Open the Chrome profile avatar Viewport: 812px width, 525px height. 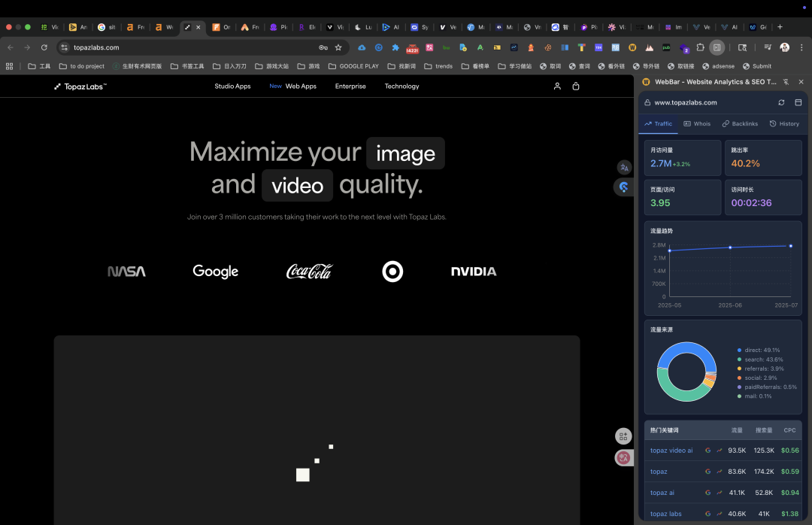[x=784, y=47]
